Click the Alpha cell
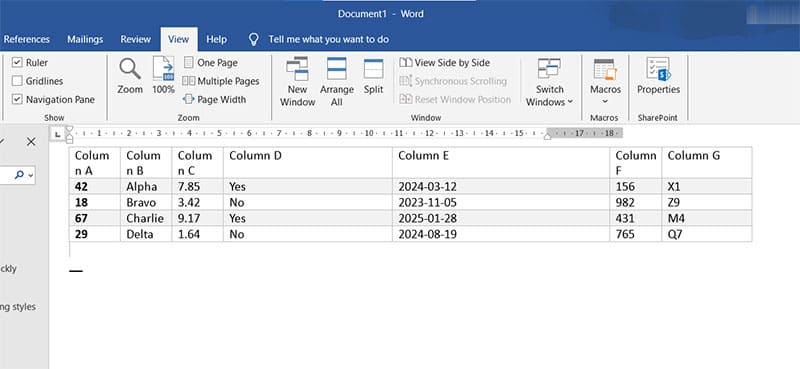 (146, 187)
